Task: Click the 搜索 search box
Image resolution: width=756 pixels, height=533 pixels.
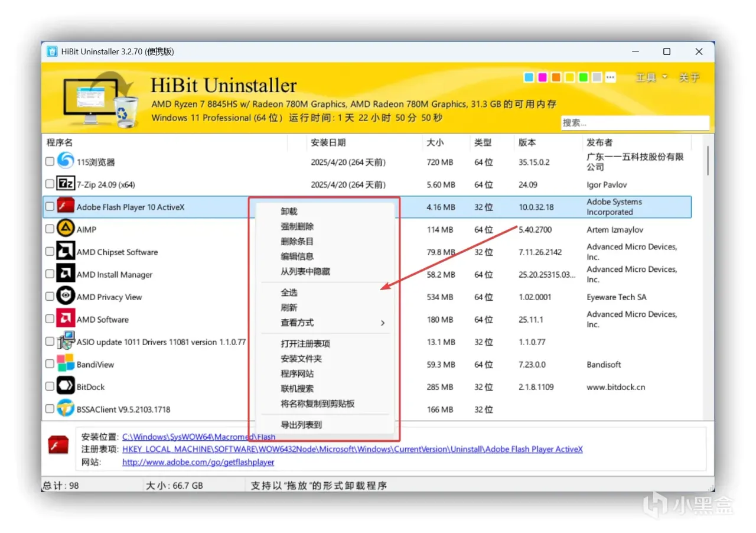Action: 634,123
